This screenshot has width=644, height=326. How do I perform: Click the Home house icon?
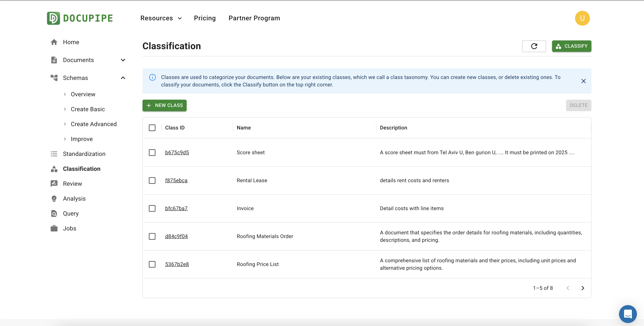pyautogui.click(x=54, y=42)
